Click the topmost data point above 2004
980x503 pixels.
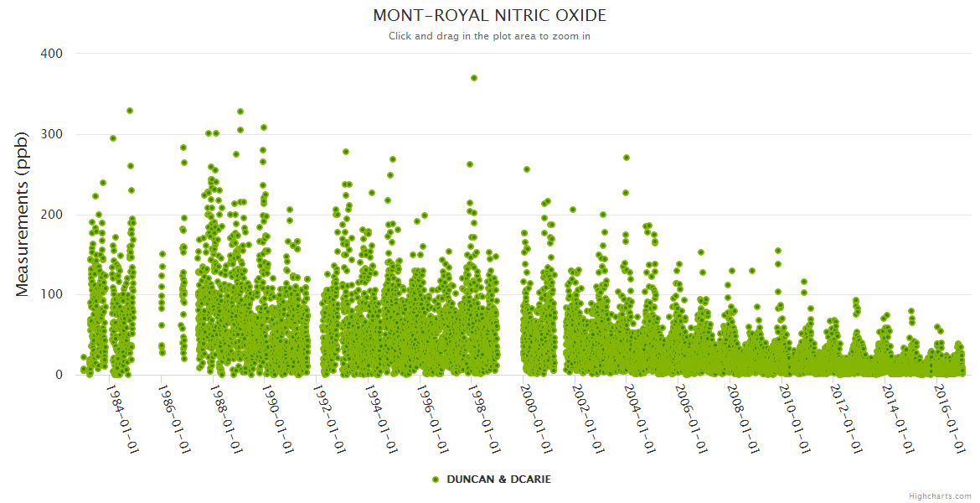[627, 158]
